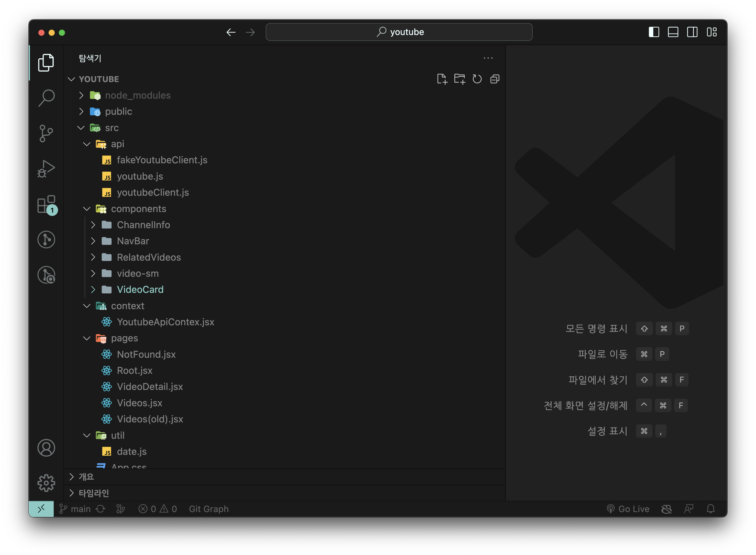The image size is (756, 555).
Task: Open the explorer more actions ellipsis
Action: tap(488, 58)
